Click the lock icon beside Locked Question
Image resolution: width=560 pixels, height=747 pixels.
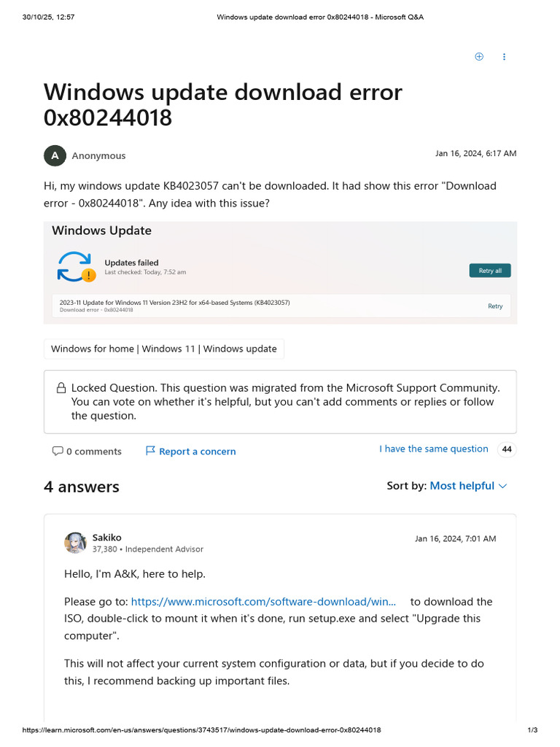(x=61, y=389)
